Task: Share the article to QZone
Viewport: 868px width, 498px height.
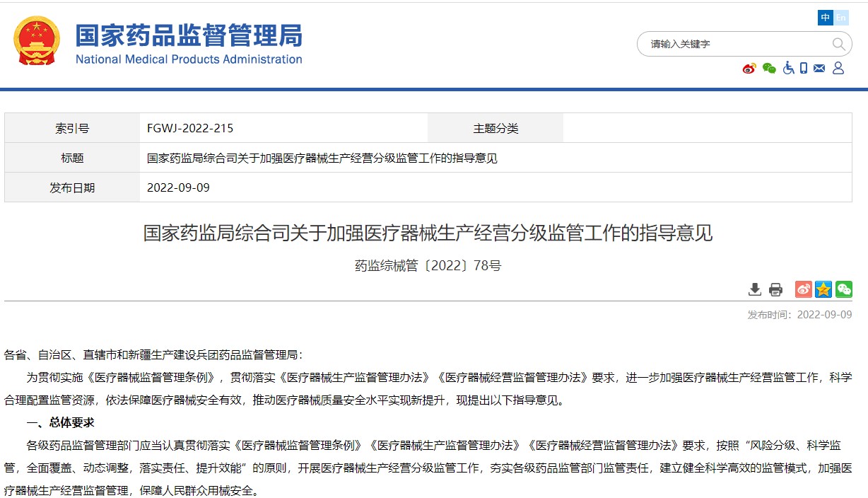Action: (823, 289)
